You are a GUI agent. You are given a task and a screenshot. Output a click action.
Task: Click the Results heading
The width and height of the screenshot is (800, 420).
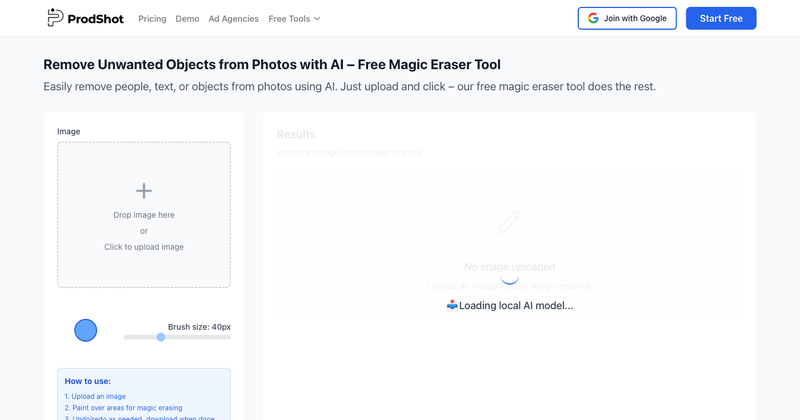[x=296, y=135]
